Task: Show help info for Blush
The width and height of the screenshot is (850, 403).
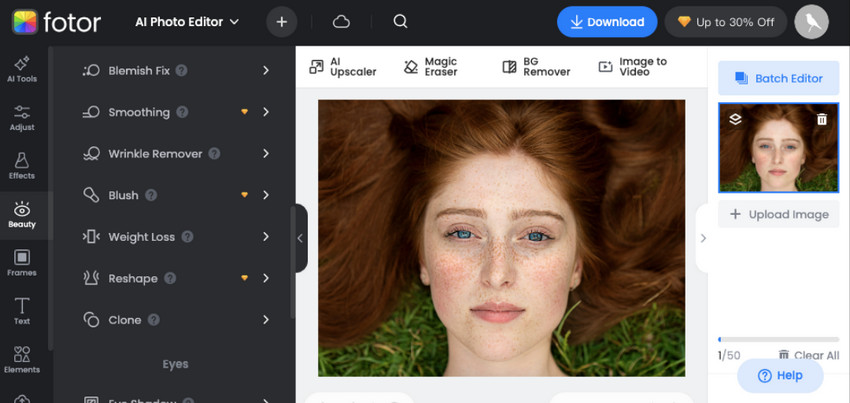Action: (x=151, y=195)
